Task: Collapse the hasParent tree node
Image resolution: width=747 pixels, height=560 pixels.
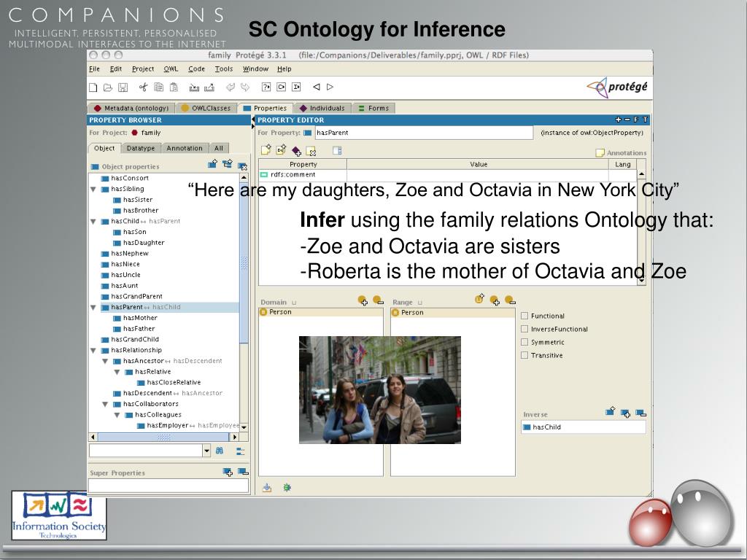Action: pyautogui.click(x=93, y=308)
